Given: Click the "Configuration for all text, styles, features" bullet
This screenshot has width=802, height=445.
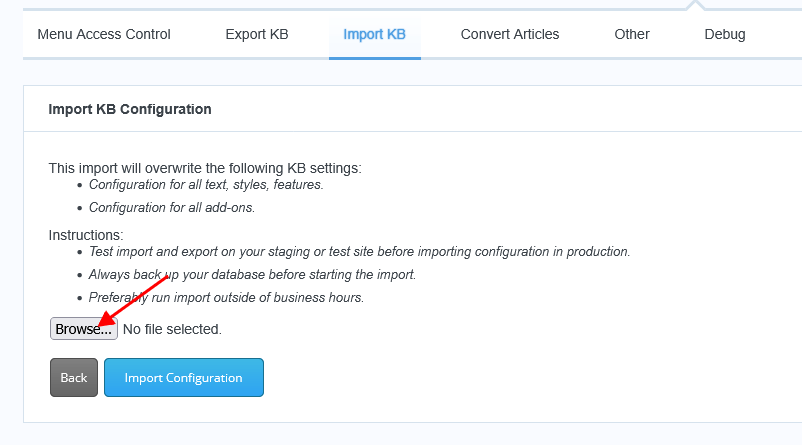Looking at the screenshot, I should click(x=206, y=185).
